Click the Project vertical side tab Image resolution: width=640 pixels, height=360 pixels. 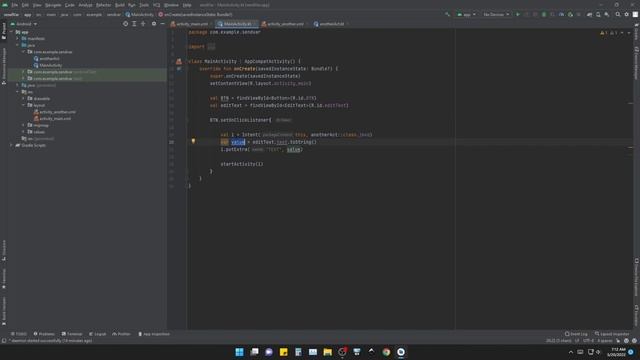(4, 31)
